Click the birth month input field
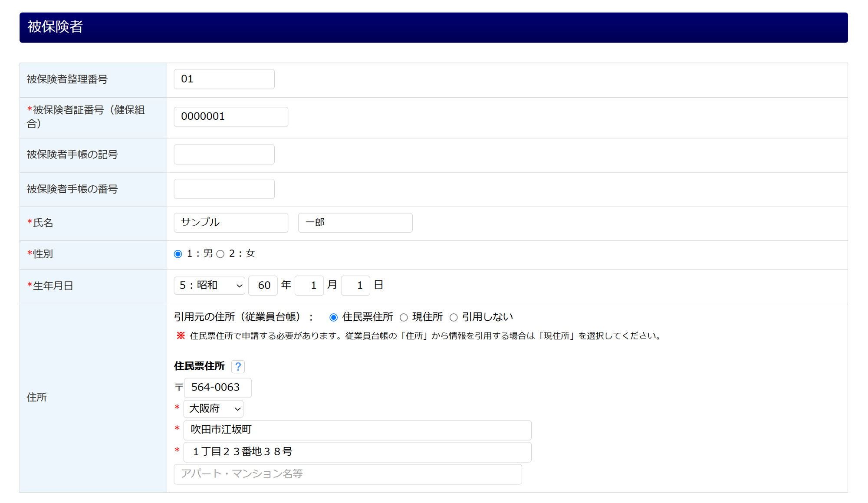 pyautogui.click(x=309, y=286)
